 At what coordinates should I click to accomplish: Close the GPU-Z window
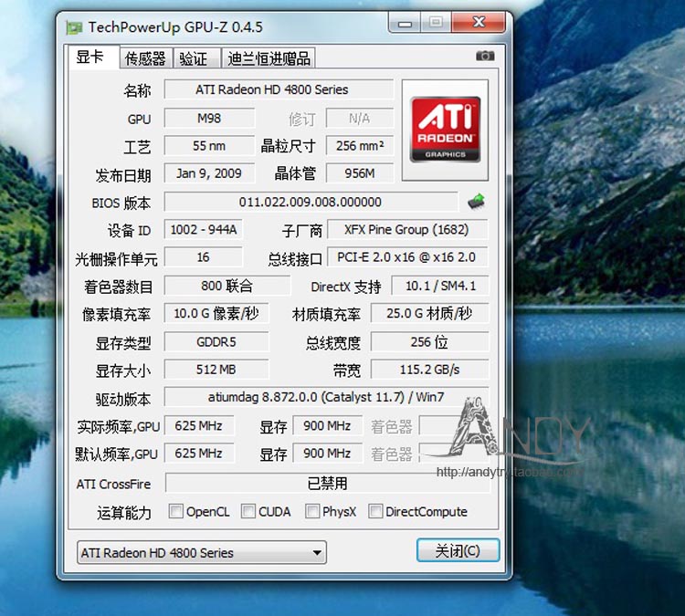(479, 23)
